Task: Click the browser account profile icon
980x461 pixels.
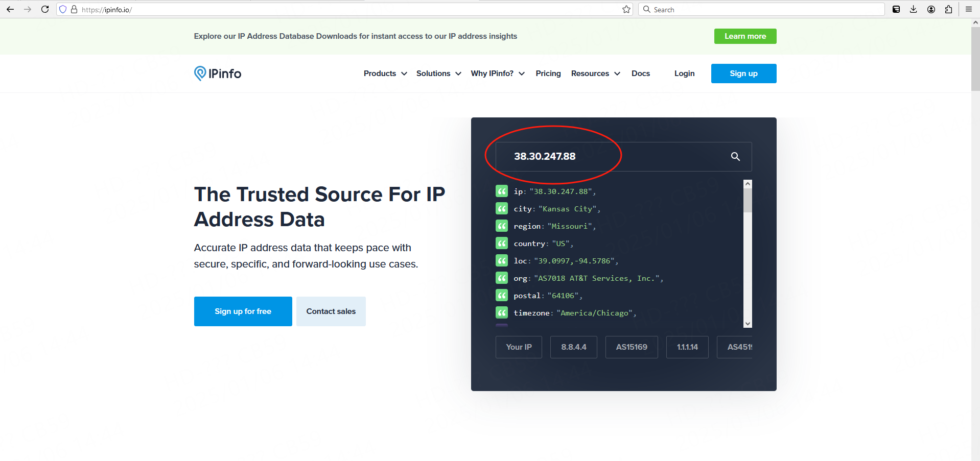Action: tap(931, 9)
